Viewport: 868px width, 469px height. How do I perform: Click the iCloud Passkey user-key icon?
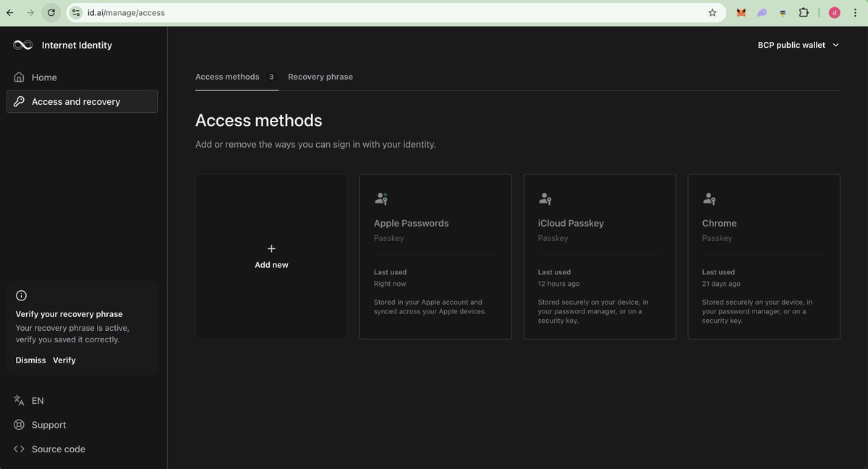pyautogui.click(x=545, y=198)
